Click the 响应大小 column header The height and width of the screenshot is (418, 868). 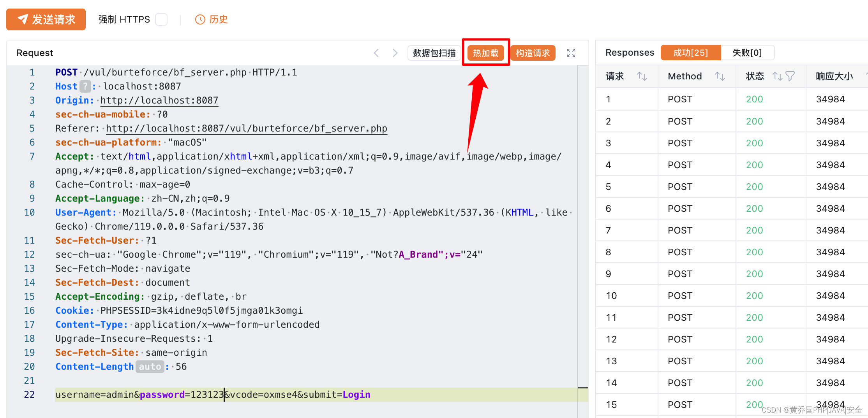(x=834, y=76)
